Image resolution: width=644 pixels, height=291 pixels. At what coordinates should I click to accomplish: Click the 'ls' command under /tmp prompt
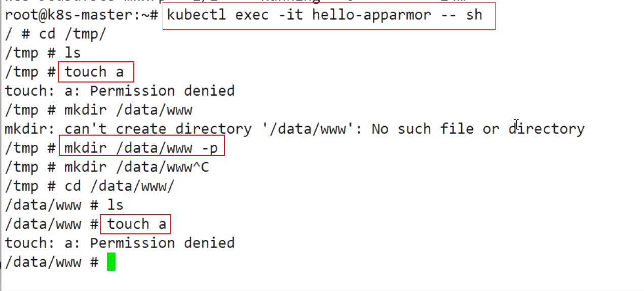point(72,53)
